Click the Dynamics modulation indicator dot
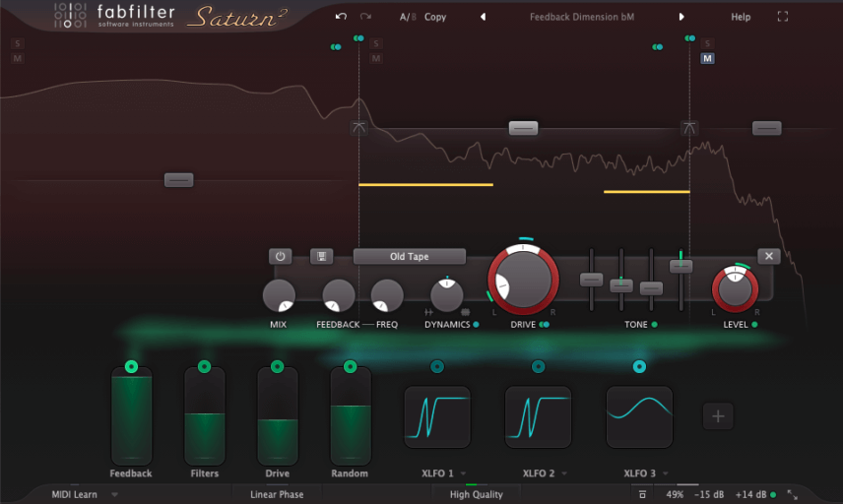The height and width of the screenshot is (504, 843). point(477,325)
